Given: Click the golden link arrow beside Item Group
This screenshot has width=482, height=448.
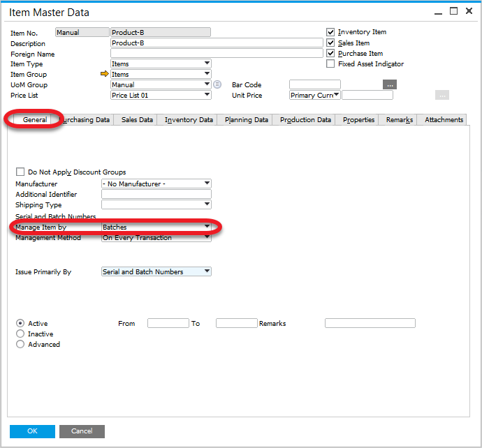Looking at the screenshot, I should click(x=105, y=74).
